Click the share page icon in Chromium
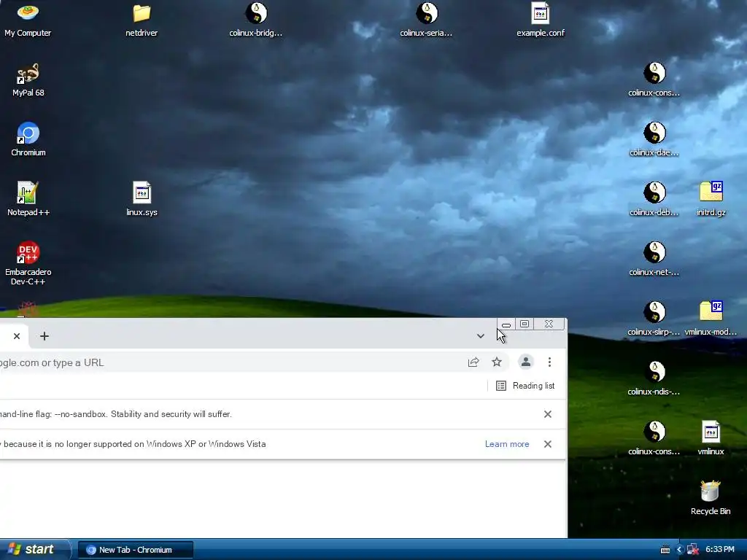The height and width of the screenshot is (560, 747). click(x=473, y=362)
